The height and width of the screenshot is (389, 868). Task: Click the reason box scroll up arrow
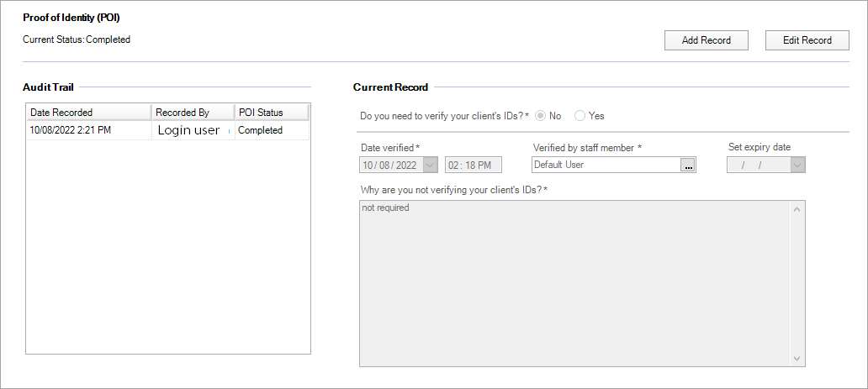pyautogui.click(x=797, y=209)
